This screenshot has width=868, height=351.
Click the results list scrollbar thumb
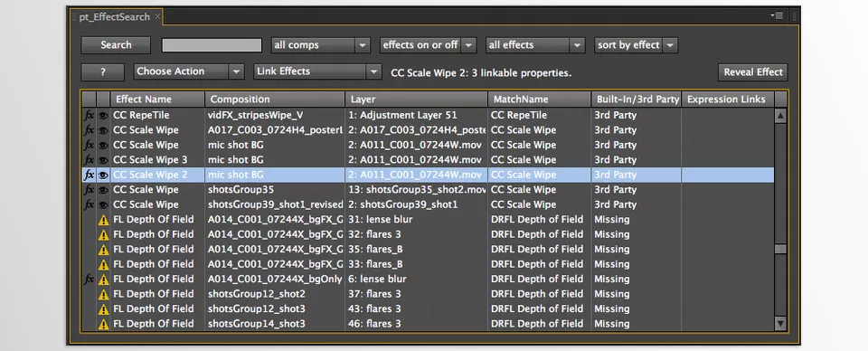point(780,249)
